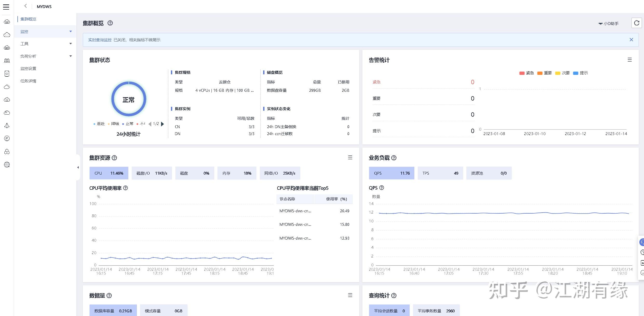
Task: Go back using the arrow beside MYDWS
Action: click(x=25, y=6)
